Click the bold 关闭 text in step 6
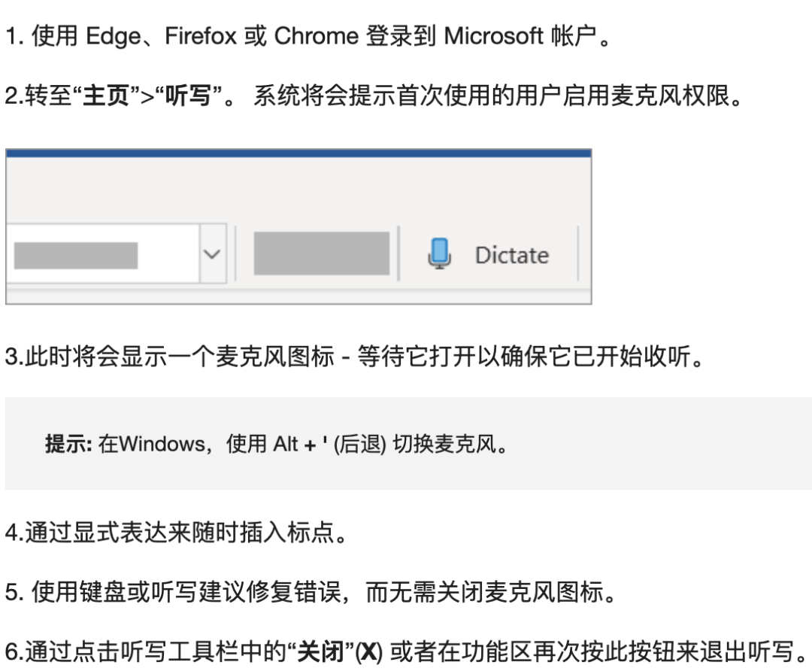The width and height of the screenshot is (812, 671). click(x=321, y=652)
